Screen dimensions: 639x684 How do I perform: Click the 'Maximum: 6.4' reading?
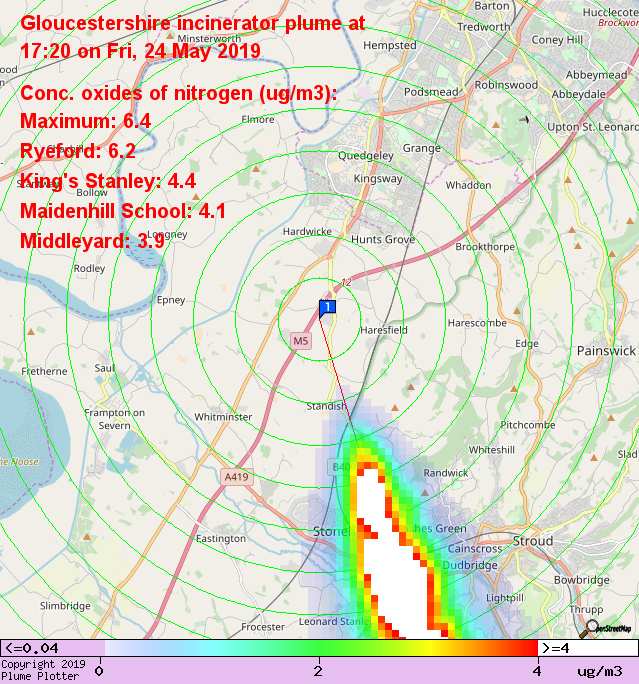pyautogui.click(x=85, y=121)
